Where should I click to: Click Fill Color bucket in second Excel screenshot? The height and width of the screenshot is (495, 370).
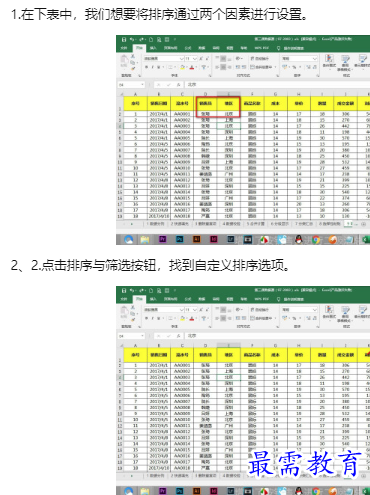pyautogui.click(x=182, y=318)
